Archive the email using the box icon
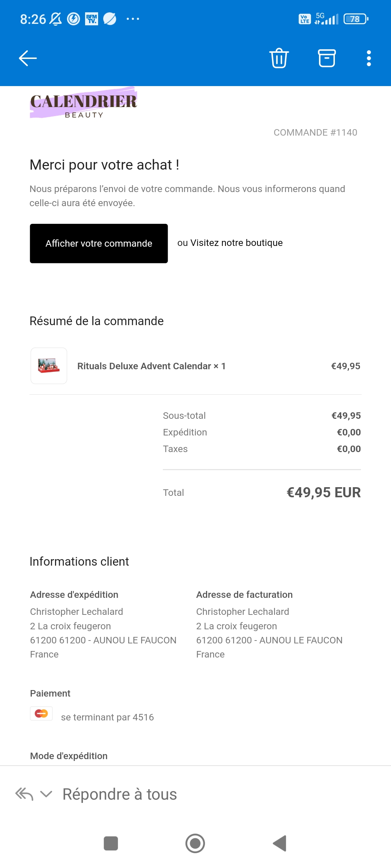This screenshot has width=391, height=868. [327, 58]
